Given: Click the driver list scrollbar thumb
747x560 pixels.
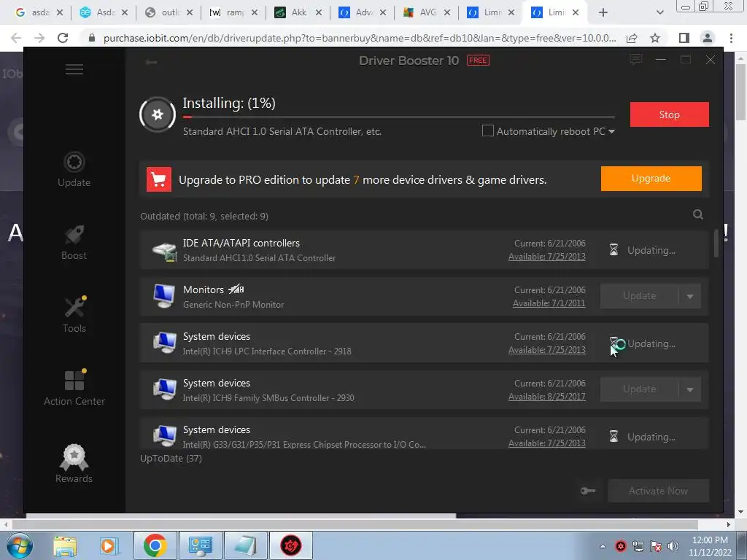Looking at the screenshot, I should [x=716, y=244].
